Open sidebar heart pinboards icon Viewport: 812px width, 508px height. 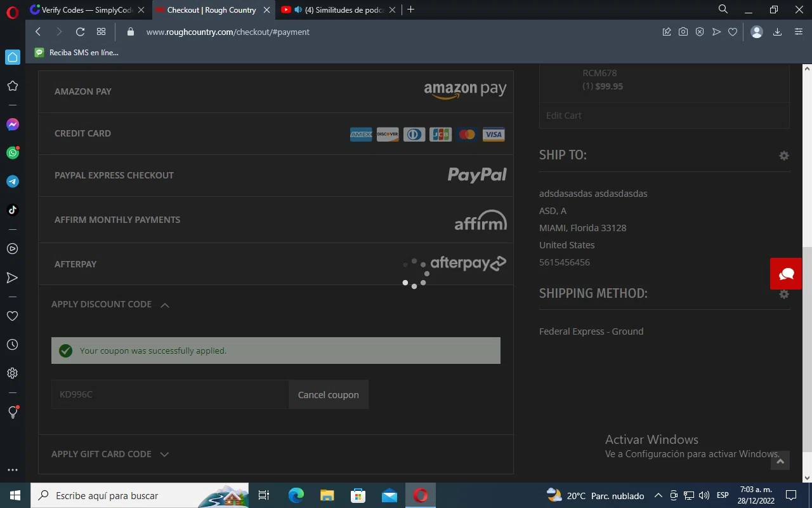(x=13, y=316)
